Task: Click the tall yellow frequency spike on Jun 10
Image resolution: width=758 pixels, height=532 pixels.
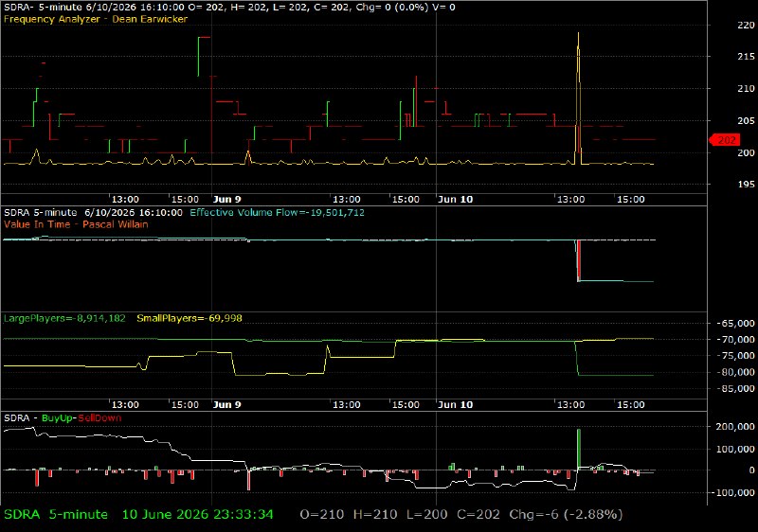Action: point(578,97)
